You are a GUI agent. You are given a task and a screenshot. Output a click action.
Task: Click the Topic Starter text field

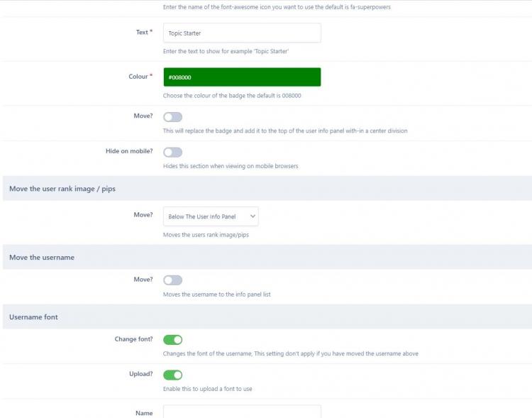241,33
